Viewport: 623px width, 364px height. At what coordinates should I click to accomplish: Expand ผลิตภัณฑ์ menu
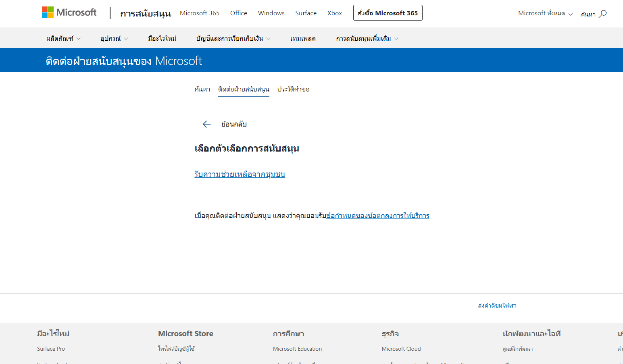pos(63,38)
